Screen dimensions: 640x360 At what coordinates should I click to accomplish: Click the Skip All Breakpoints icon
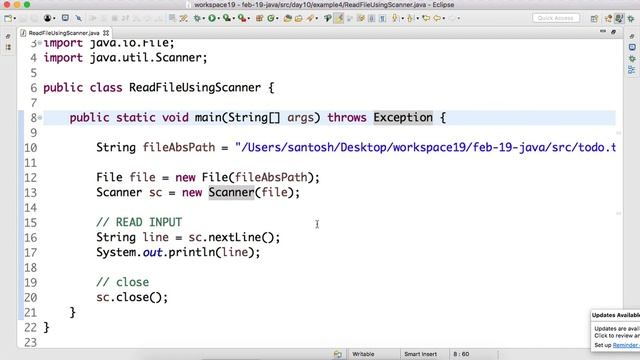(78, 18)
